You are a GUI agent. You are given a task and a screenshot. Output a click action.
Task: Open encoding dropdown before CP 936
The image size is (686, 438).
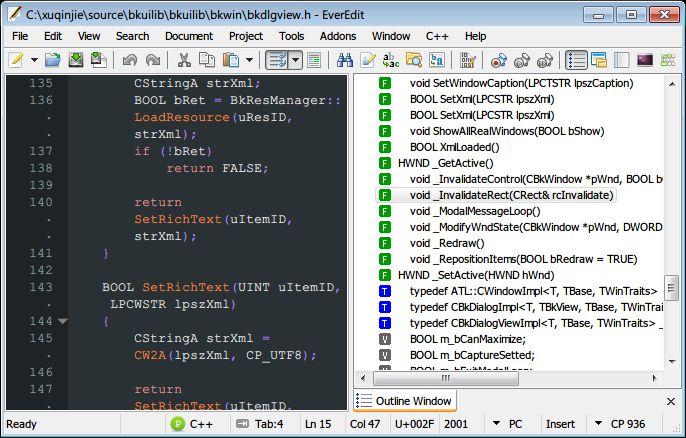598,424
